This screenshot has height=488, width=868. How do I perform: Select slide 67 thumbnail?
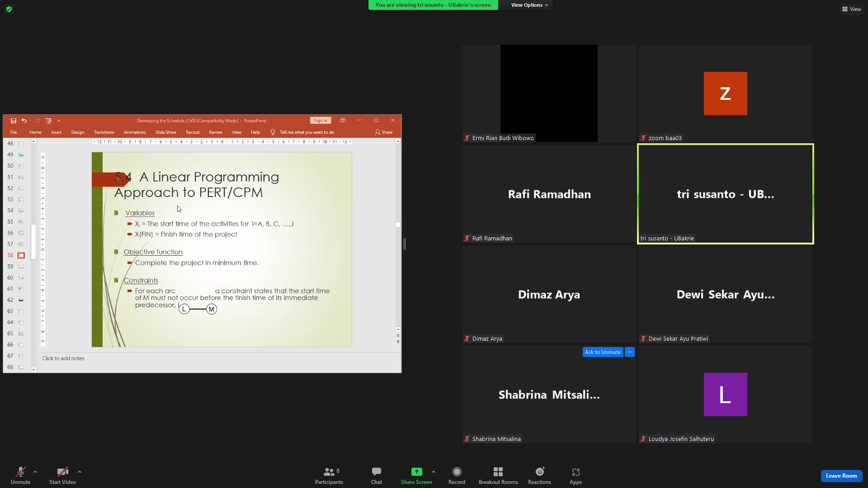[x=21, y=356]
